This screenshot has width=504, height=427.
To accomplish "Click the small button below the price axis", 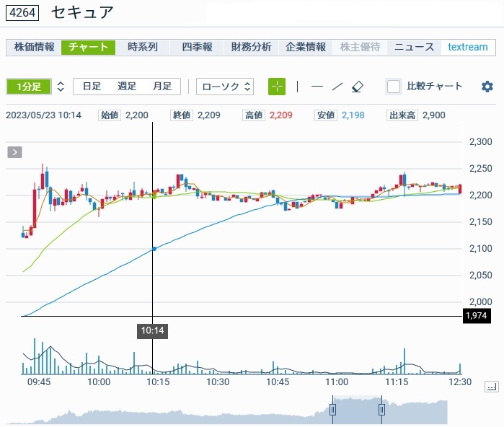I will coord(492,387).
